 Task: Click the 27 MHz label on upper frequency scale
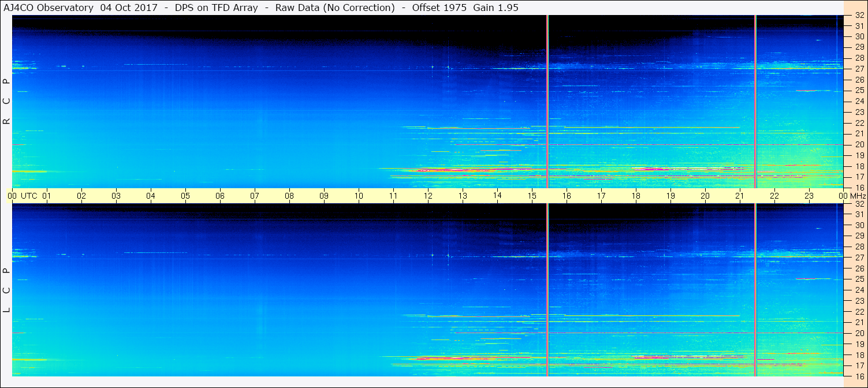[859, 69]
